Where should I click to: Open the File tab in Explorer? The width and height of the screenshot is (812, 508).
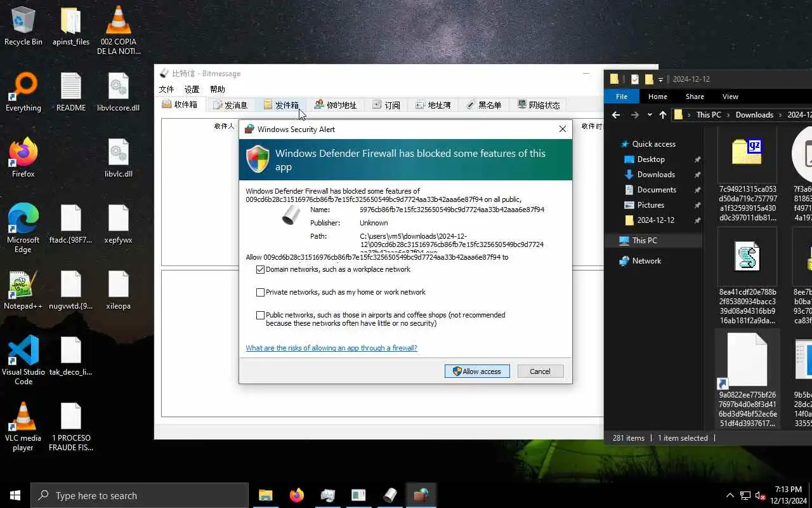[x=622, y=97]
